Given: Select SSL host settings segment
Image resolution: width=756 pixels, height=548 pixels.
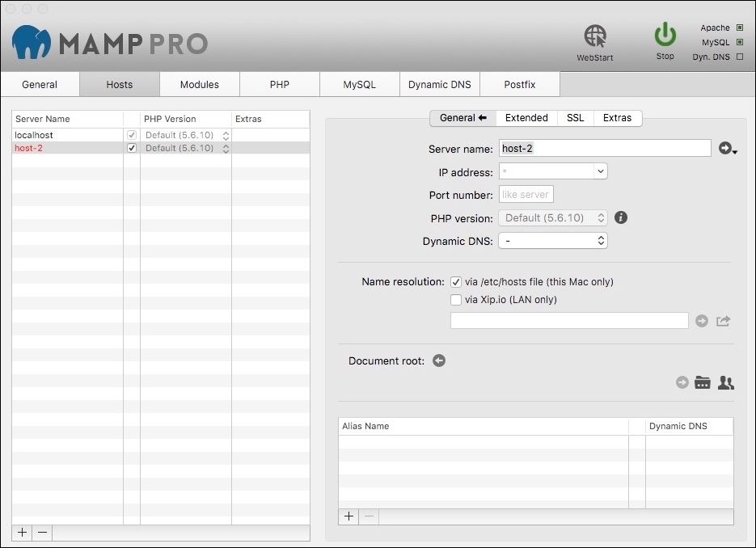Looking at the screenshot, I should pos(575,118).
